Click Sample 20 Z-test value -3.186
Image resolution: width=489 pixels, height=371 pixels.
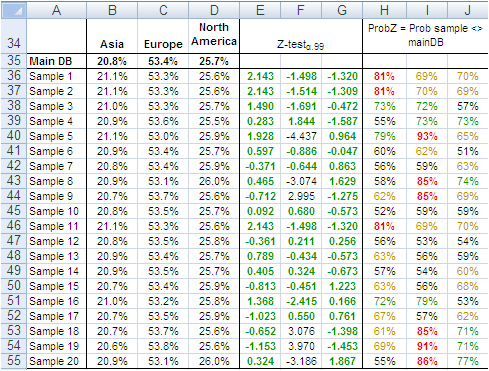pyautogui.click(x=301, y=361)
